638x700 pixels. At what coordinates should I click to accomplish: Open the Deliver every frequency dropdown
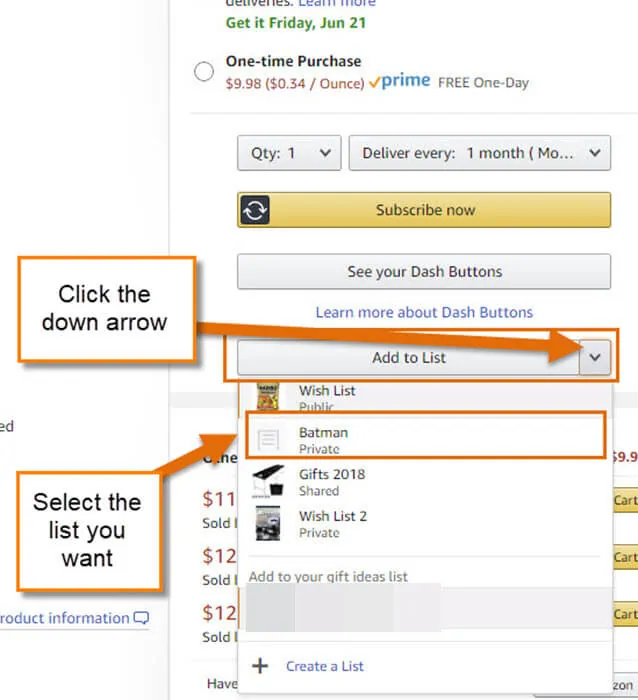click(x=480, y=153)
